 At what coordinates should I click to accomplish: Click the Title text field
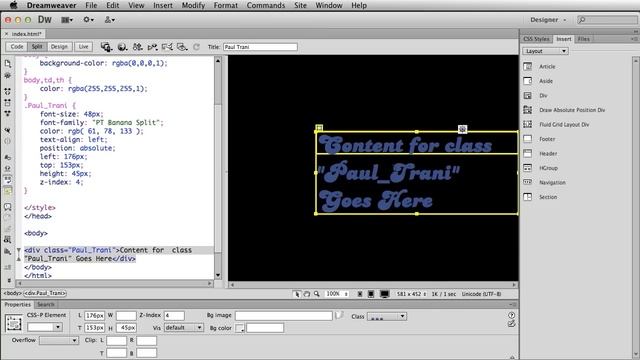(260, 47)
